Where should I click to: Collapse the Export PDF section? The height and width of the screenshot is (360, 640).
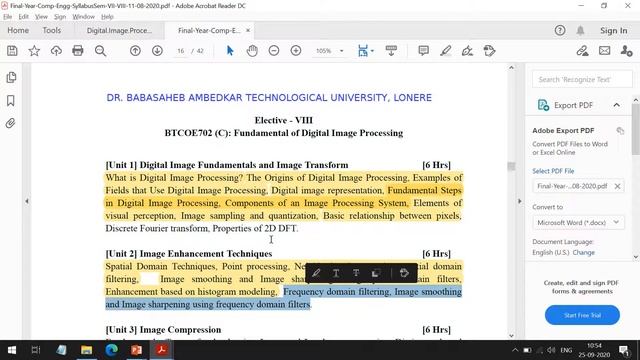click(616, 105)
